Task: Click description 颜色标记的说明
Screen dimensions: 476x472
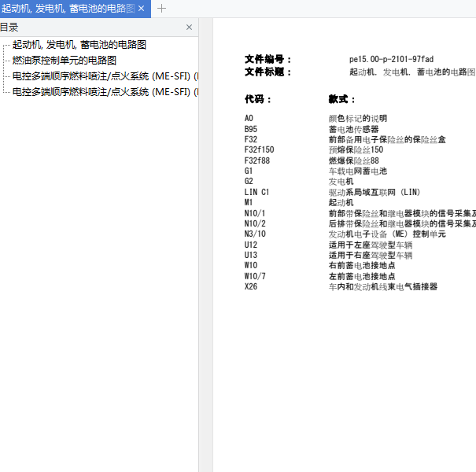Action: tap(358, 118)
